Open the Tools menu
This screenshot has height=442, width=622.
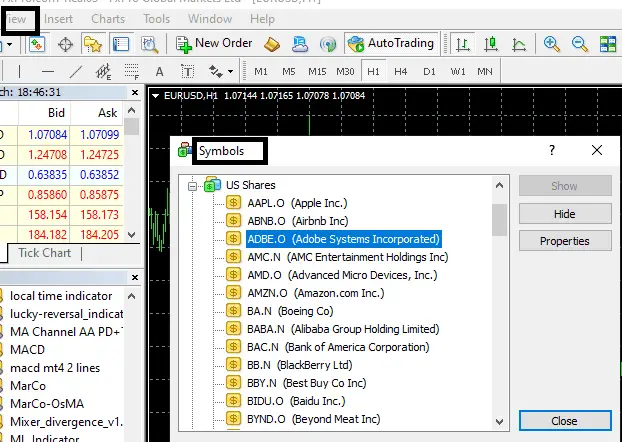[156, 19]
